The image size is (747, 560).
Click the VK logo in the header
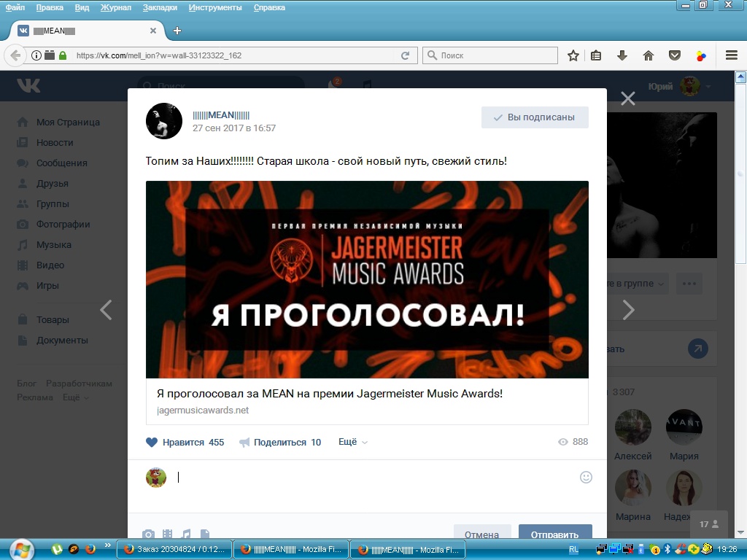[28, 86]
